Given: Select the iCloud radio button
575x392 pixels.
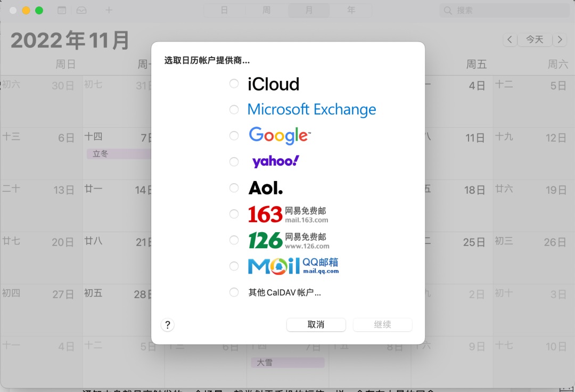Looking at the screenshot, I should coord(234,84).
